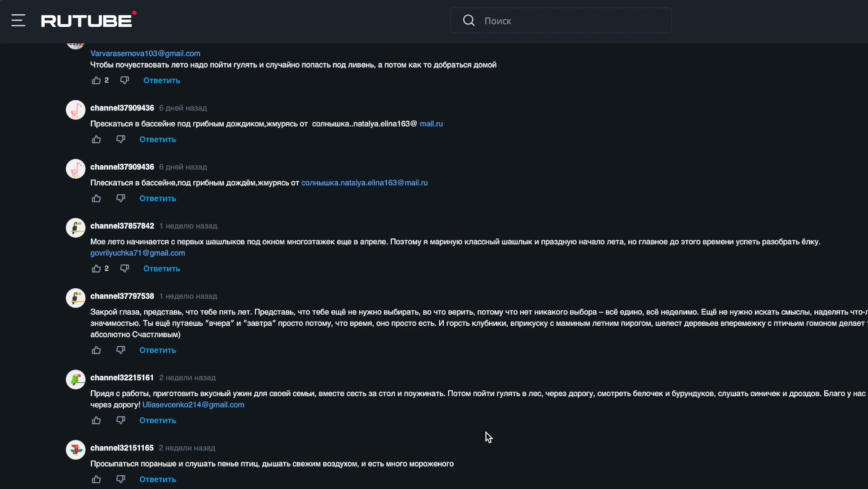Reply to the Varvarasernova103 email comment
The height and width of the screenshot is (489, 868).
tap(162, 81)
